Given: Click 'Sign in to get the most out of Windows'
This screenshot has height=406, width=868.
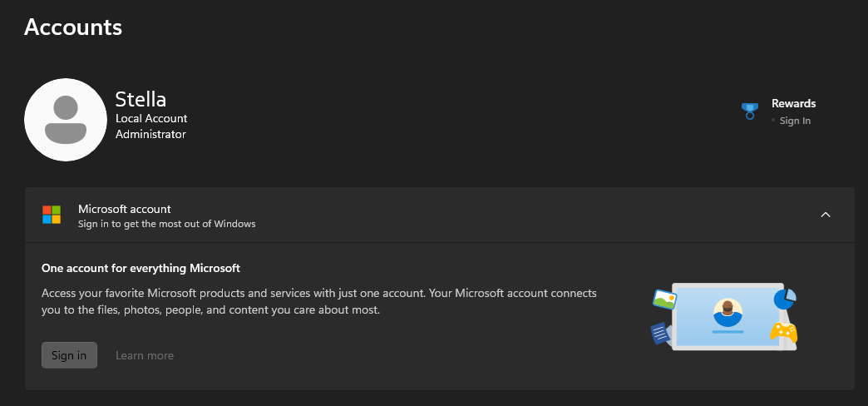Looking at the screenshot, I should tap(166, 225).
